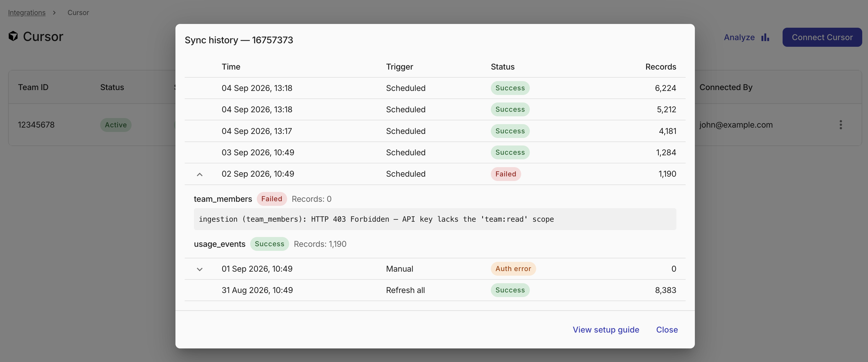Go back to Integrations breadcrumb
Viewport: 868px width, 362px height.
click(27, 12)
